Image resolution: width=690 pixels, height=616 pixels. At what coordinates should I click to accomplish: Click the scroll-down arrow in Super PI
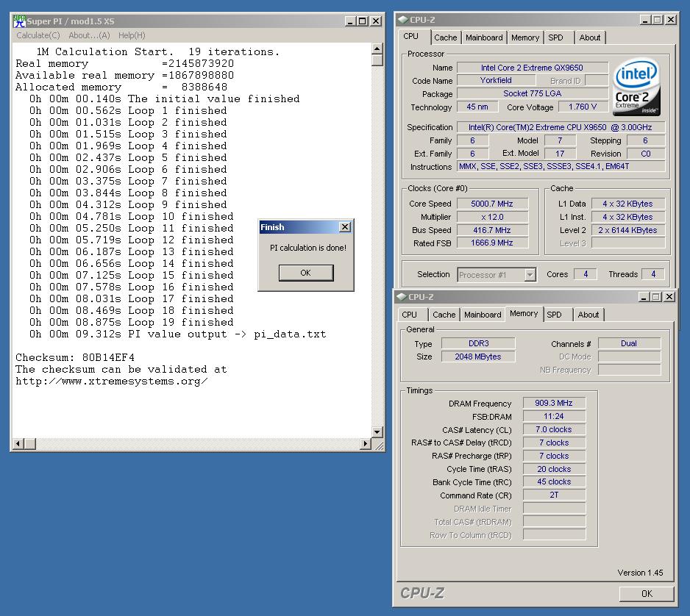point(377,432)
